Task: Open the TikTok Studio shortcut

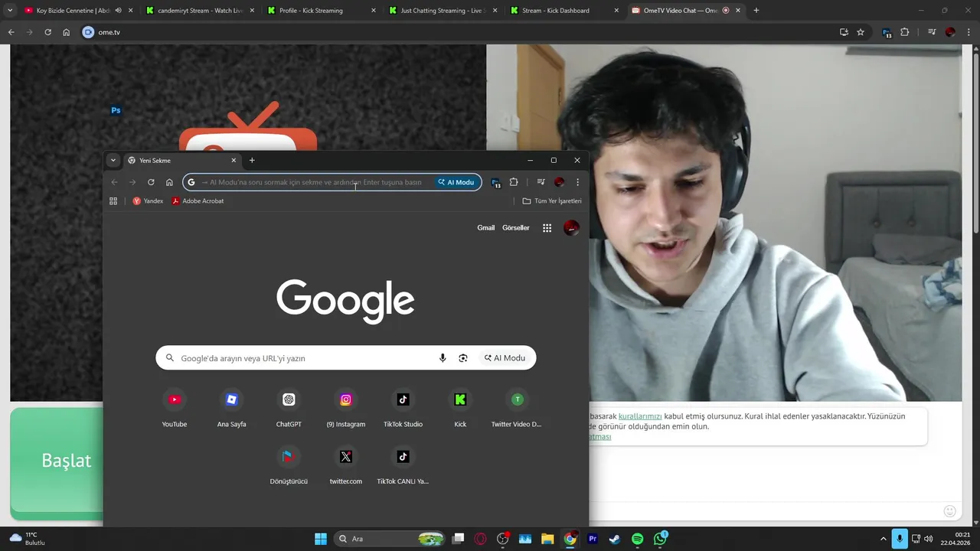Action: tap(403, 408)
